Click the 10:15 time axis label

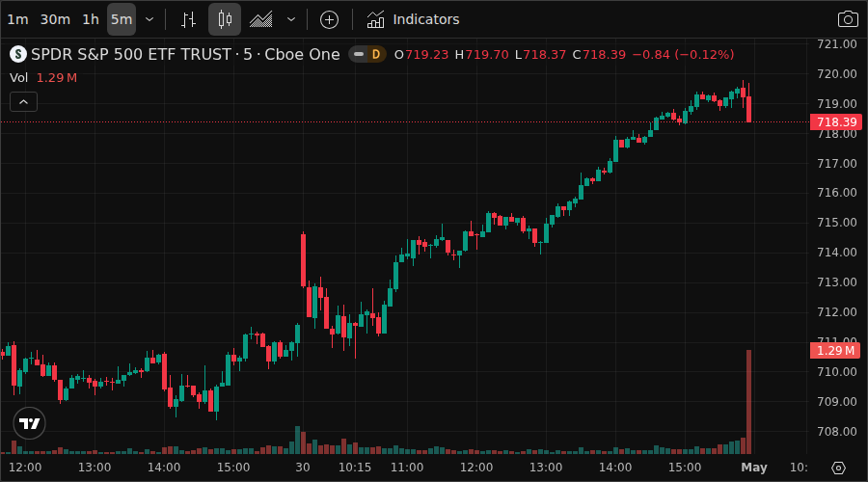(x=355, y=468)
